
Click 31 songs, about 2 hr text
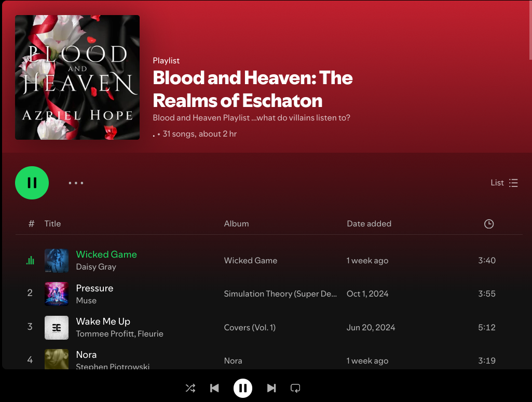pos(199,134)
